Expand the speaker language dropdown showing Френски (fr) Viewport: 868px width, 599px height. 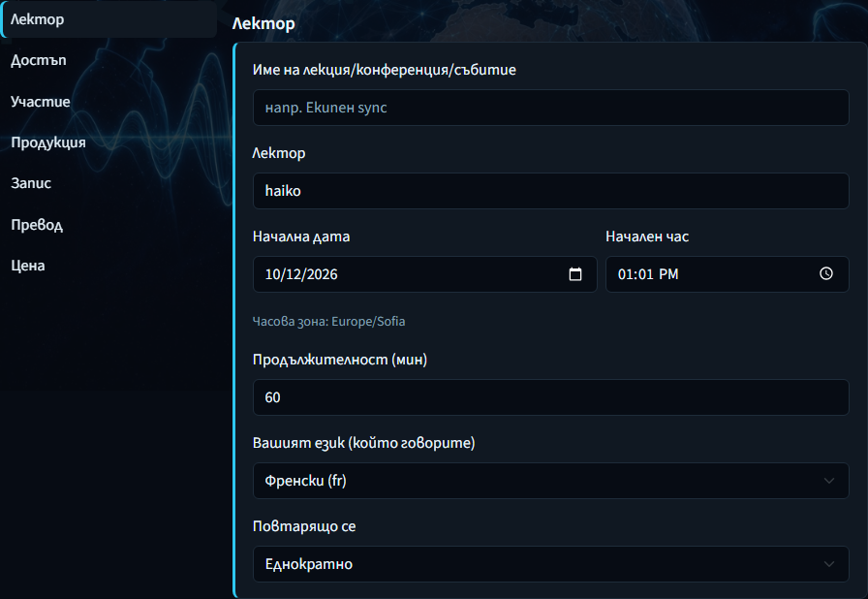(x=551, y=481)
